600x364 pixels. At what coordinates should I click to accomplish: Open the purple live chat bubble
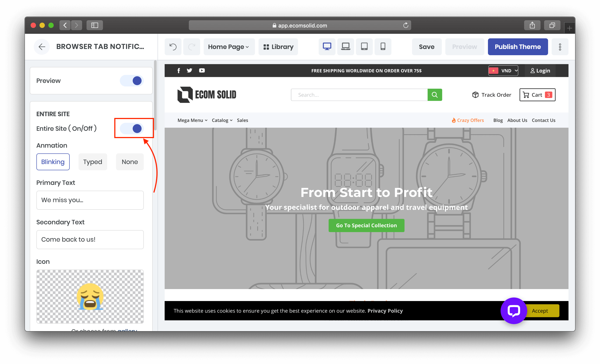point(514,311)
